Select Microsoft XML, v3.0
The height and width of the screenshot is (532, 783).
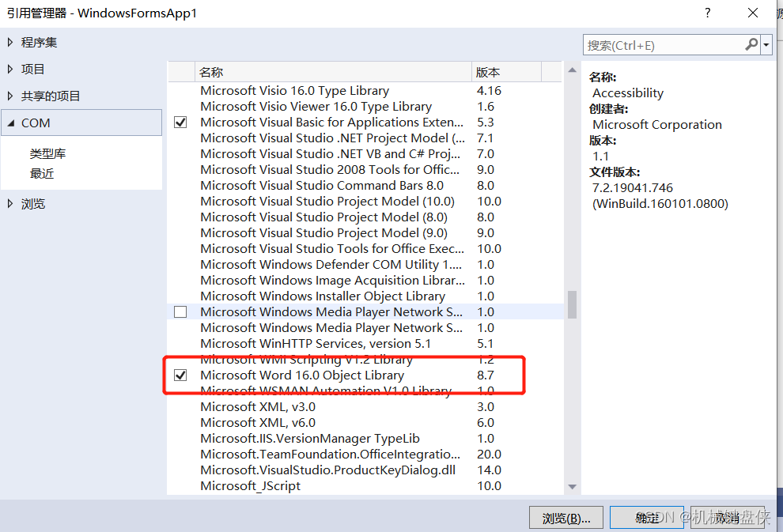coord(365,407)
